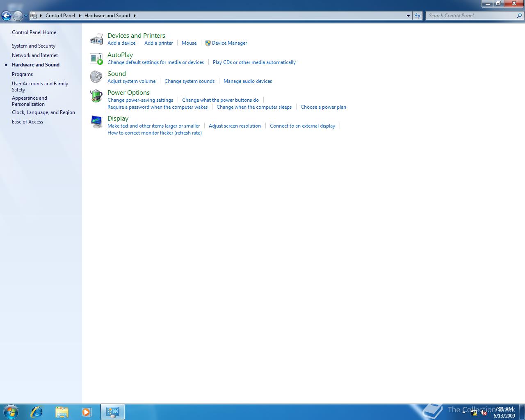The height and width of the screenshot is (420, 525).
Task: Click Change when the computer sleeps
Action: pyautogui.click(x=254, y=107)
